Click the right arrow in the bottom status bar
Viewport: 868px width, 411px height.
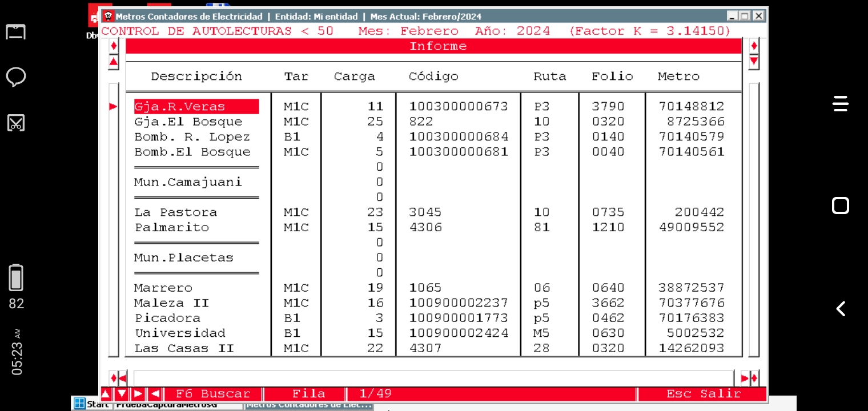click(x=138, y=394)
